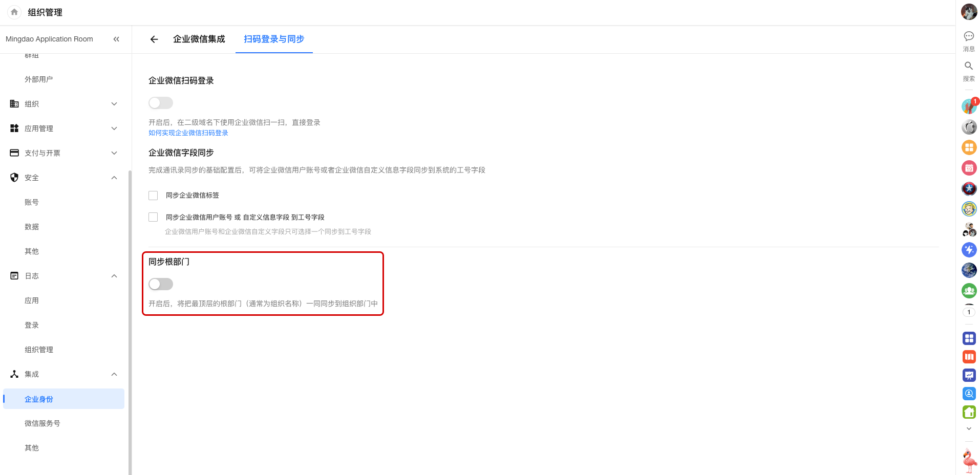980x475 pixels.
Task: Open the 消息 messages icon
Action: tap(969, 36)
